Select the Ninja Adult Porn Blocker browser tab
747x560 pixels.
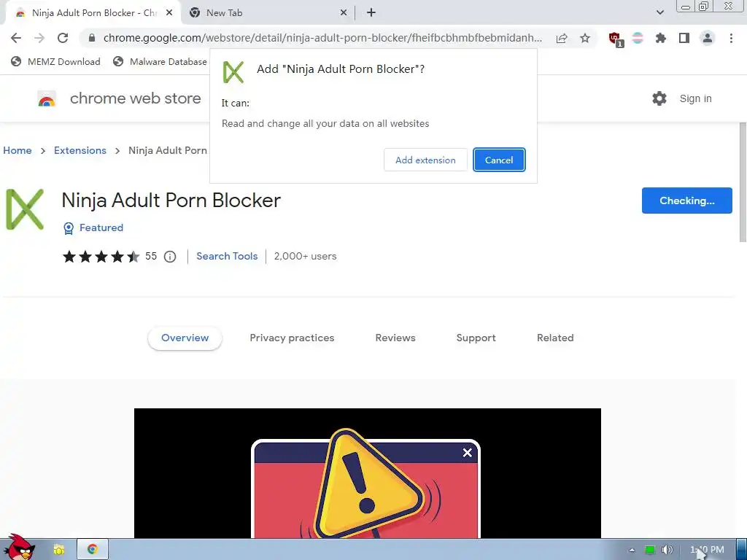point(93,13)
